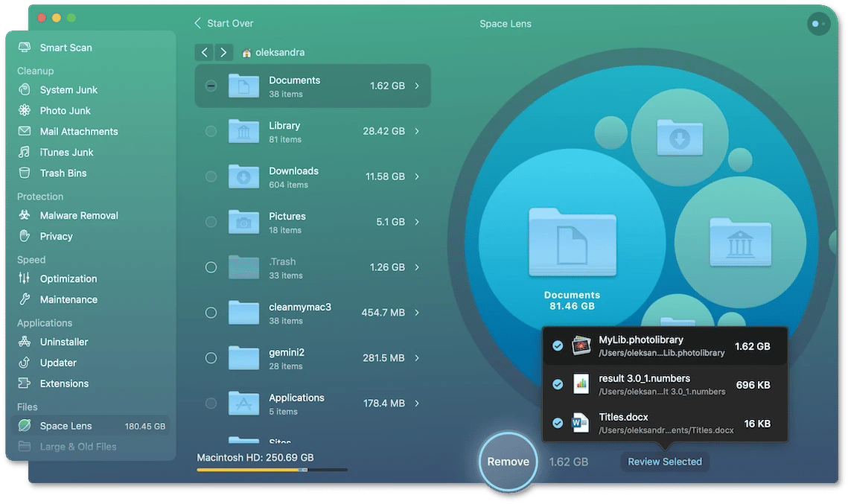Uncheck MyLib.photolibrary in review popup
Screen dimensions: 848x504
pos(558,345)
